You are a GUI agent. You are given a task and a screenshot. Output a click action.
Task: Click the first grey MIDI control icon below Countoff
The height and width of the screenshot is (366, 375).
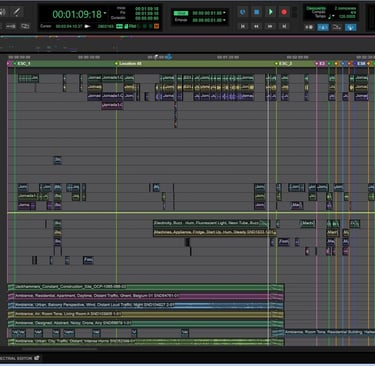coord(309,27)
